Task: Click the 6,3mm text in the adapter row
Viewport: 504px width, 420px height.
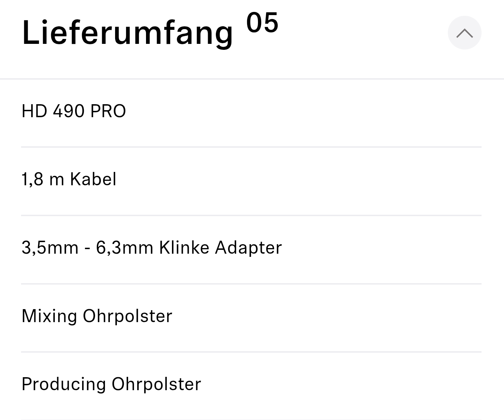Action: pos(125,248)
